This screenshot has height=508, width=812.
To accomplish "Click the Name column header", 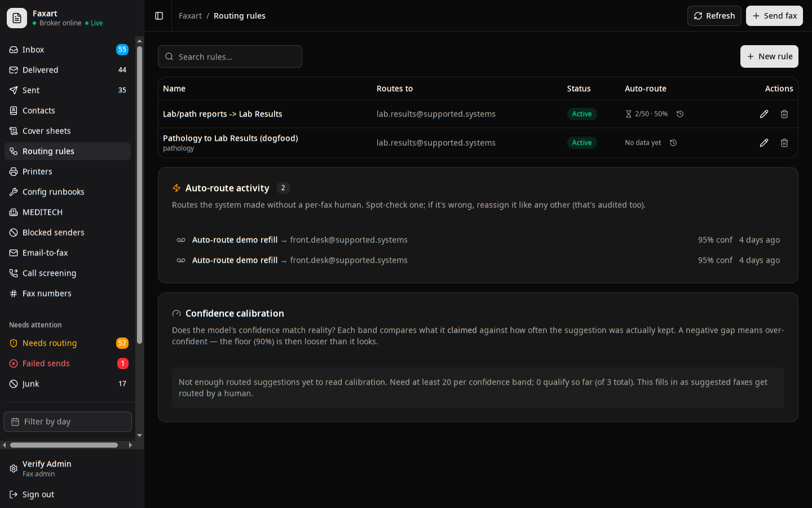I will tap(174, 89).
